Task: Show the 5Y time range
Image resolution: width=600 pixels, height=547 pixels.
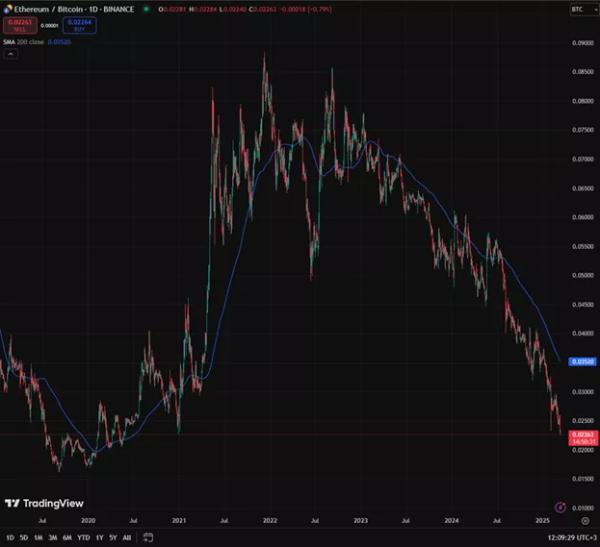Action: click(112, 538)
